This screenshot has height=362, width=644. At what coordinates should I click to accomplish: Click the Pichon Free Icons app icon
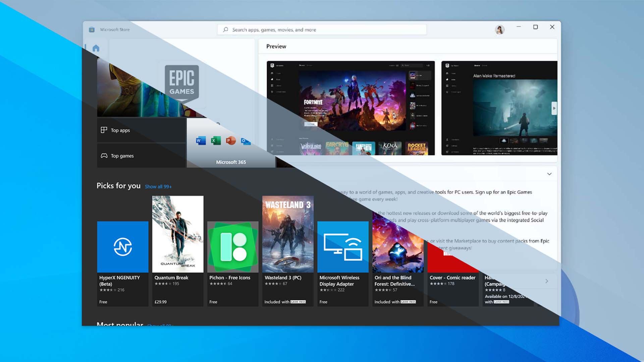click(233, 246)
